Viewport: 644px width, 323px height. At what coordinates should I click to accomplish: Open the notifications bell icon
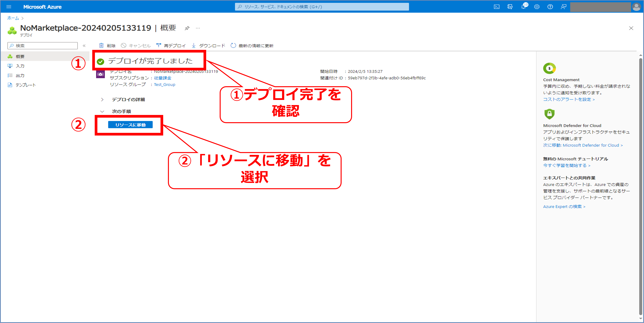tap(523, 7)
